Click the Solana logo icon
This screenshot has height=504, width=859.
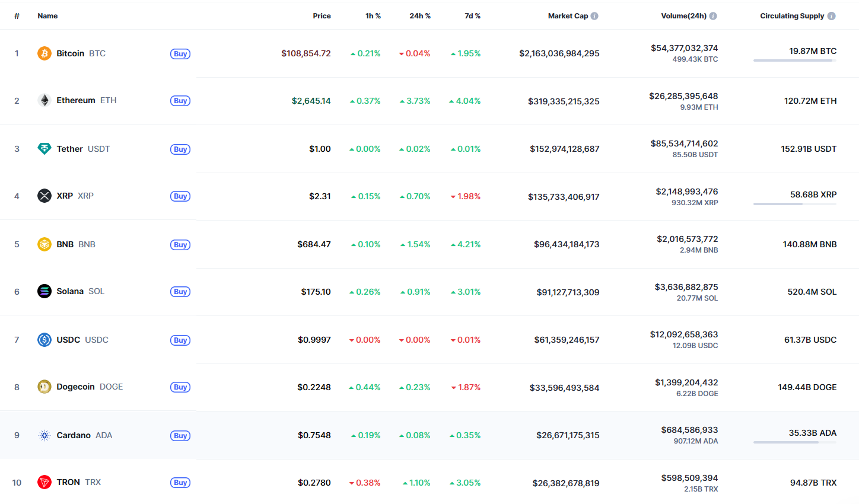tap(44, 291)
